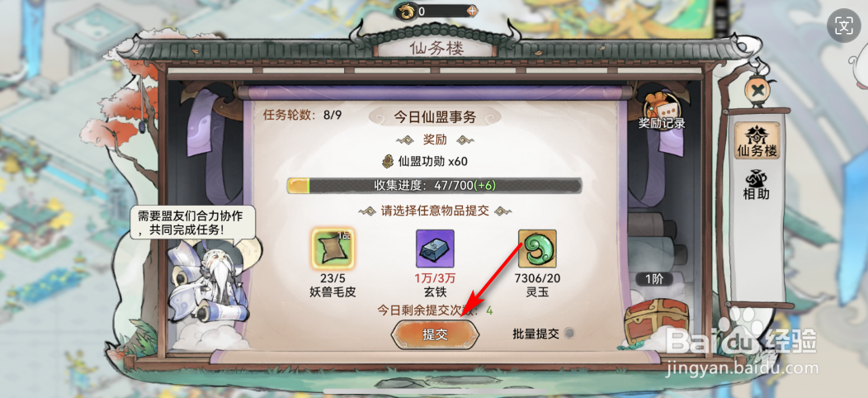Click the 今日仙盟事务 title banner
The width and height of the screenshot is (868, 398).
(435, 117)
